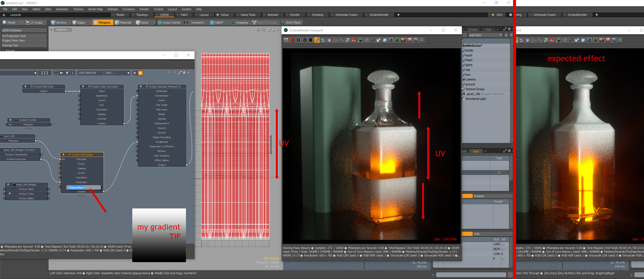Switch to the UVEdit layout tab

[164, 15]
